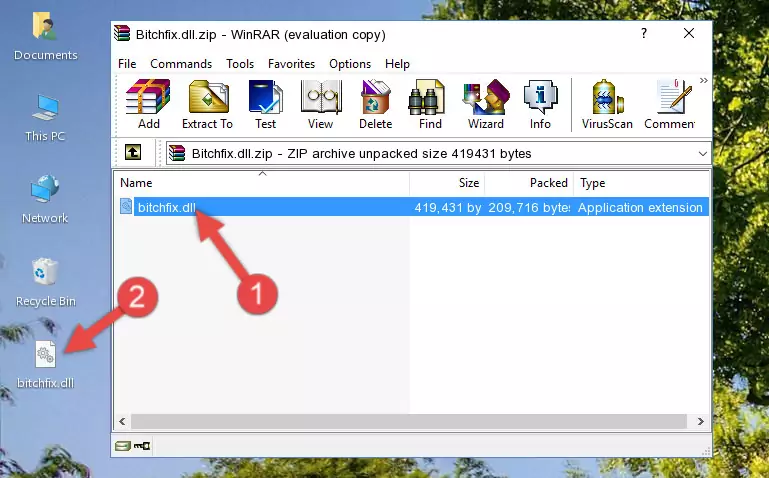The height and width of the screenshot is (478, 769).
Task: Click the 209,716 packed size cell
Action: click(529, 207)
